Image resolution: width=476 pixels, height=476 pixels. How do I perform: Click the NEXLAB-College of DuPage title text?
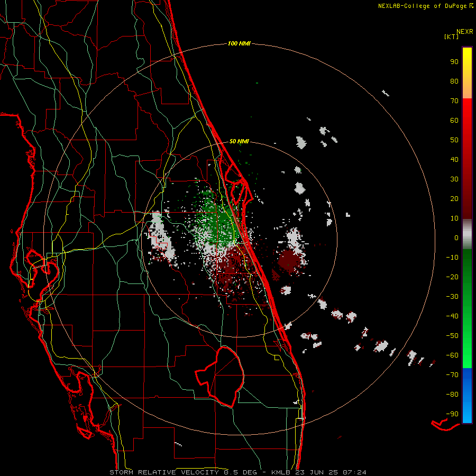pyautogui.click(x=423, y=6)
